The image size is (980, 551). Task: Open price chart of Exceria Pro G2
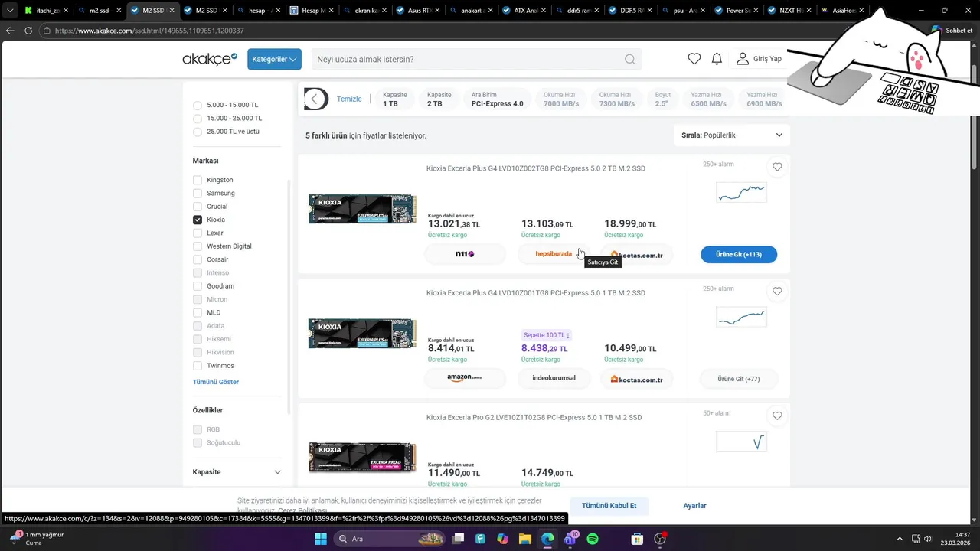(741, 442)
